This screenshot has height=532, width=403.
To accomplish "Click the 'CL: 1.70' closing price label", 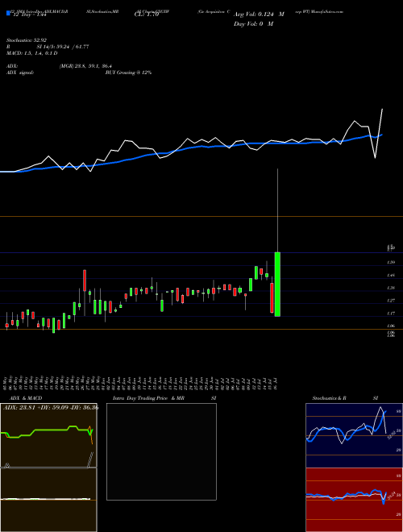I will pyautogui.click(x=147, y=15).
